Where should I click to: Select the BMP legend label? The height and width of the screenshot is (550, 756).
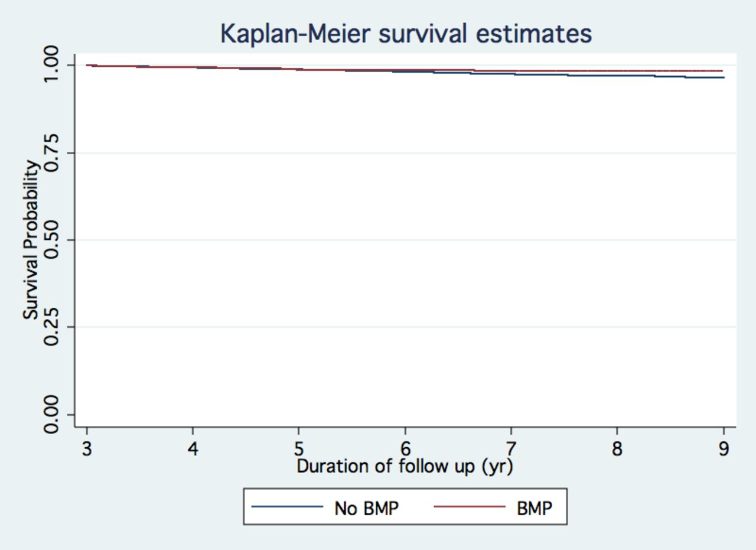click(x=534, y=507)
